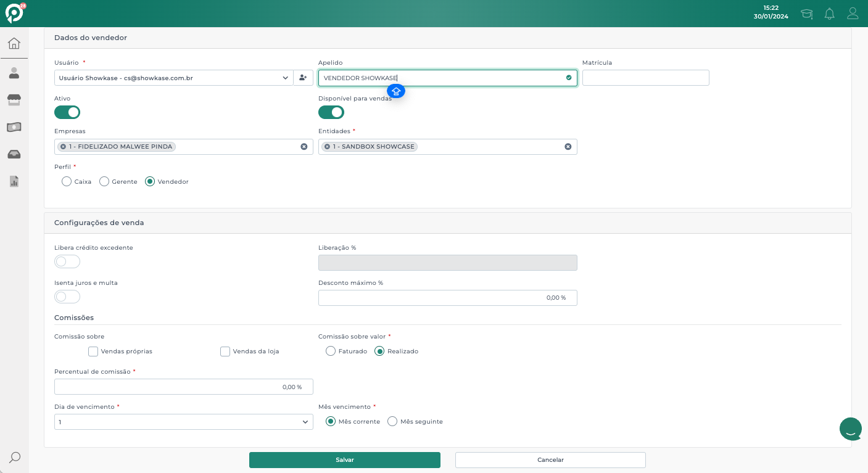Open the chat support bubble

coord(850,429)
